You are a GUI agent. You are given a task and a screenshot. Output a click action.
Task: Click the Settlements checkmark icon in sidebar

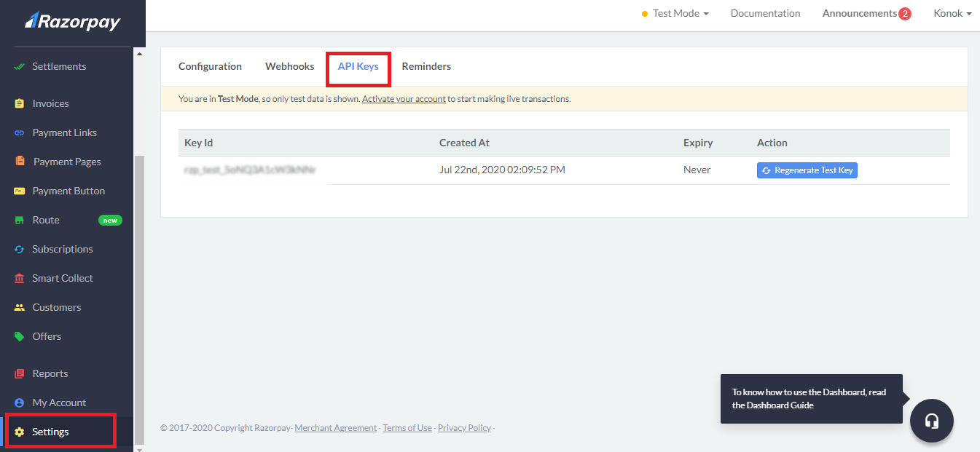tap(20, 66)
